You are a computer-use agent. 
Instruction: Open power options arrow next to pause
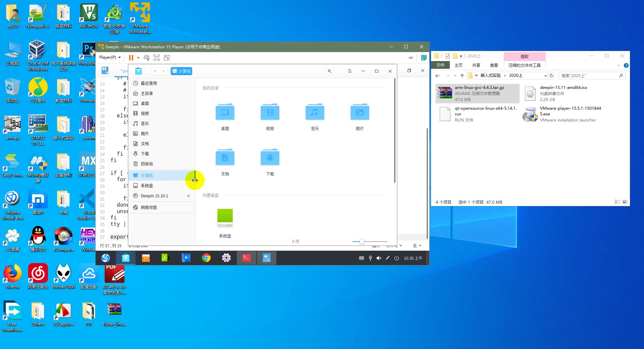coord(138,58)
